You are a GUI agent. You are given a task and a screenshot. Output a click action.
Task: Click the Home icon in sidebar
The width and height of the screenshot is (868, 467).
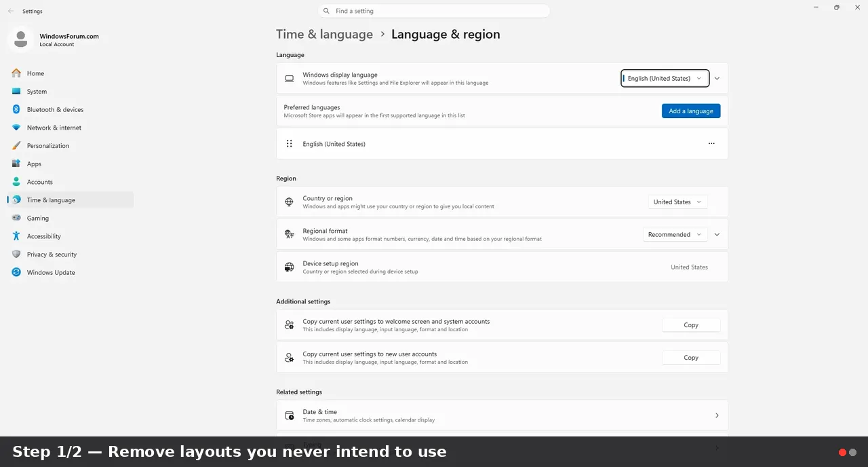pyautogui.click(x=16, y=73)
